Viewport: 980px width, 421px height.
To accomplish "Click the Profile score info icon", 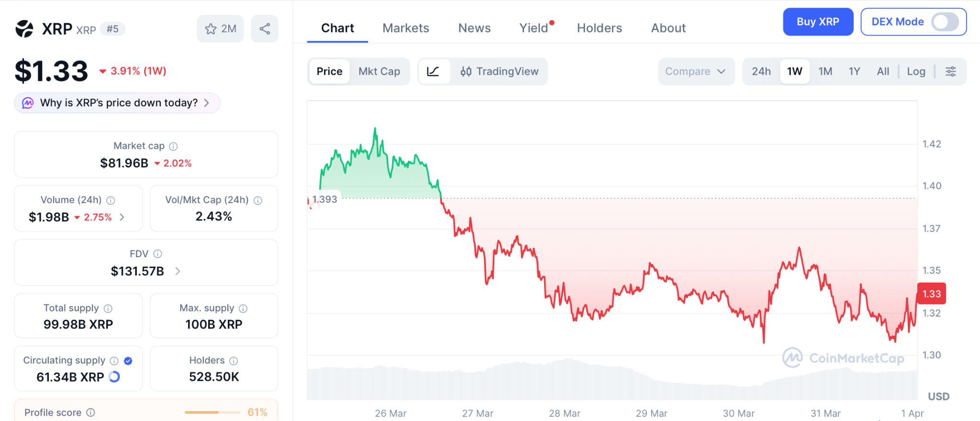I will (91, 412).
